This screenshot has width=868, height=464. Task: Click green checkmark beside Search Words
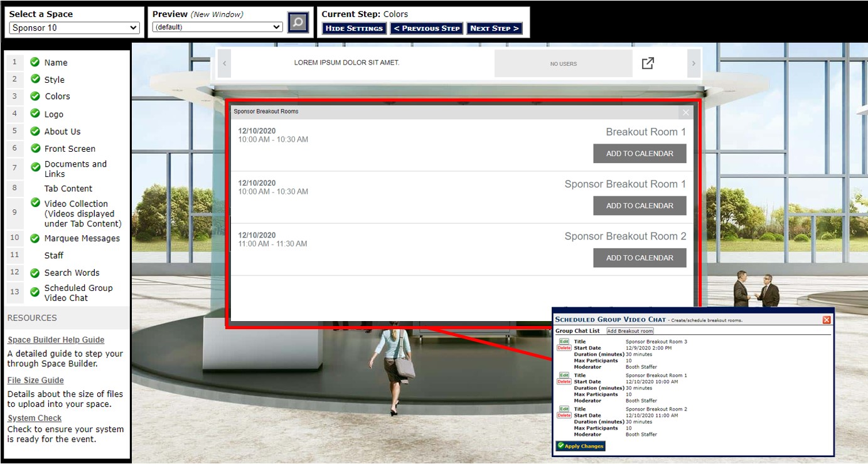pos(35,273)
